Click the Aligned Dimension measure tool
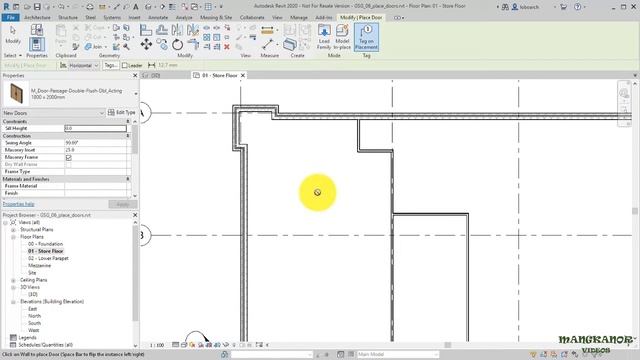The width and height of the screenshot is (640, 360). 267,30
